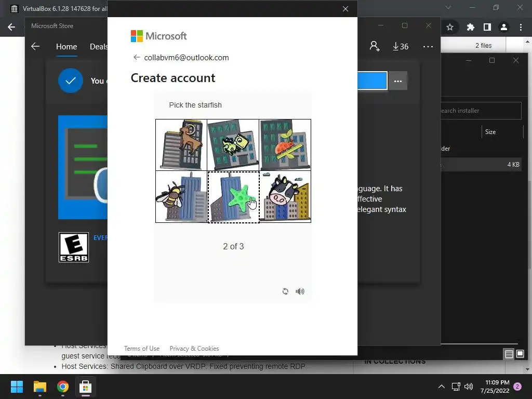The image size is (532, 399).
Task: Open more options next to blue button
Action: point(397,81)
